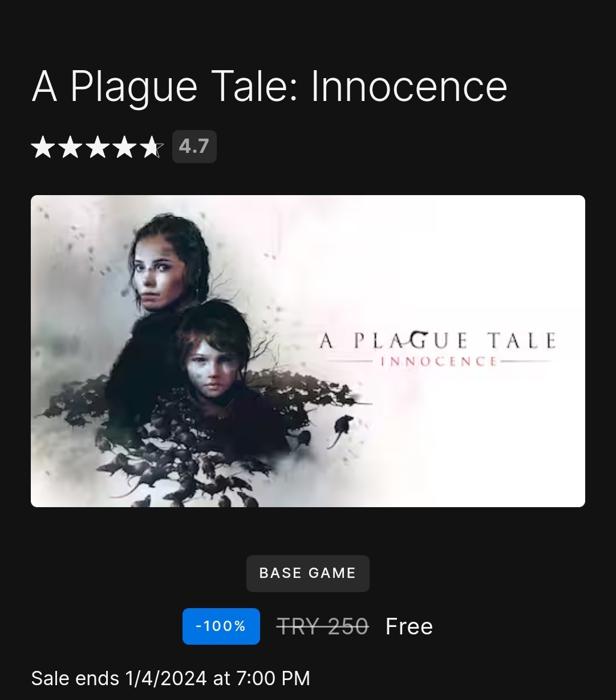
Task: Click the first rating star
Action: [43, 147]
